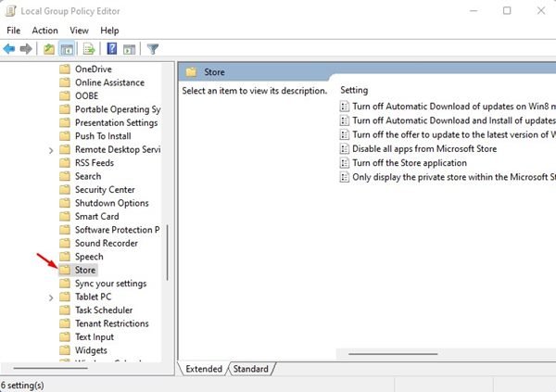556x392 pixels.
Task: Maximize the Group Policy Editor window
Action: (507, 10)
